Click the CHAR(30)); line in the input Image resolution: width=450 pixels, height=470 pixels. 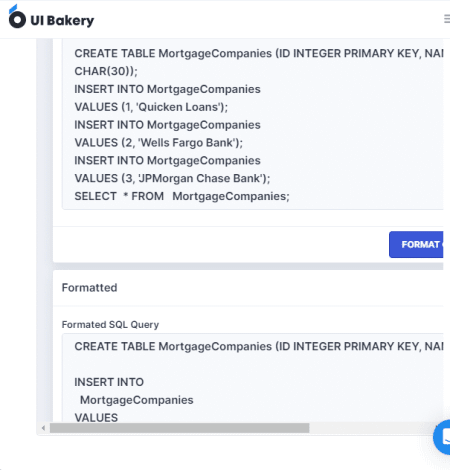click(x=106, y=71)
